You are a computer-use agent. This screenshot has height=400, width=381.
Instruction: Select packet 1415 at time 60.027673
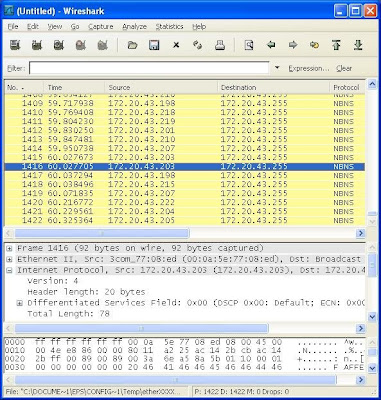[185, 157]
